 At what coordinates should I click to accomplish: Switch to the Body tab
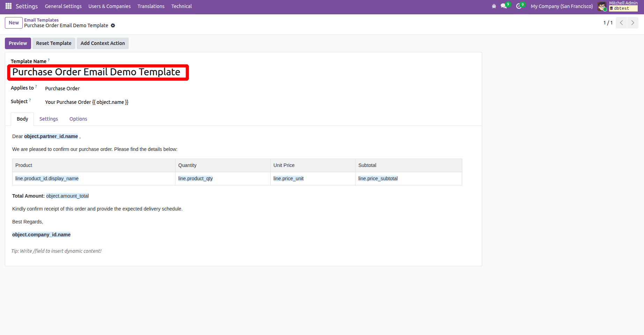pos(22,119)
